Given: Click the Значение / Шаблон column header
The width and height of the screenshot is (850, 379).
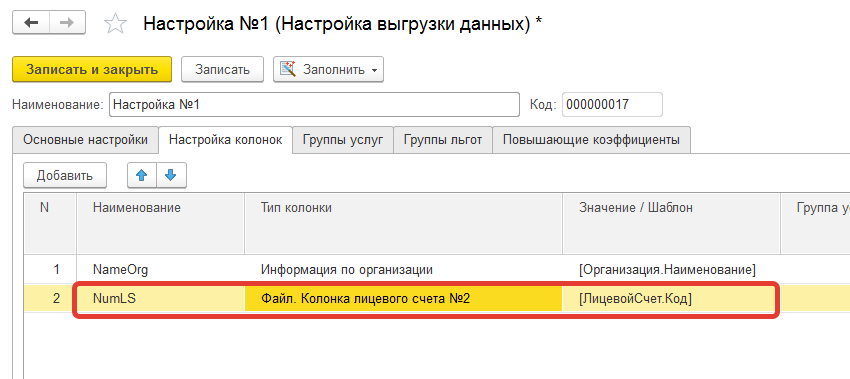Looking at the screenshot, I should tap(671, 223).
